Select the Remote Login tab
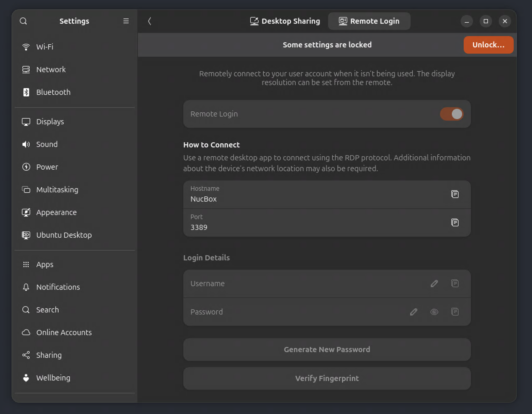 pos(369,21)
